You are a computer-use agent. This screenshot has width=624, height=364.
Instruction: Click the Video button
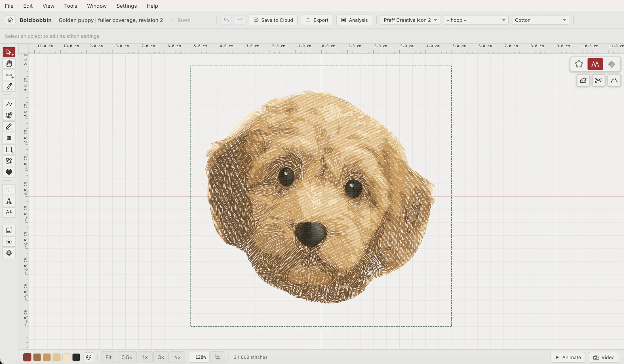(x=604, y=357)
